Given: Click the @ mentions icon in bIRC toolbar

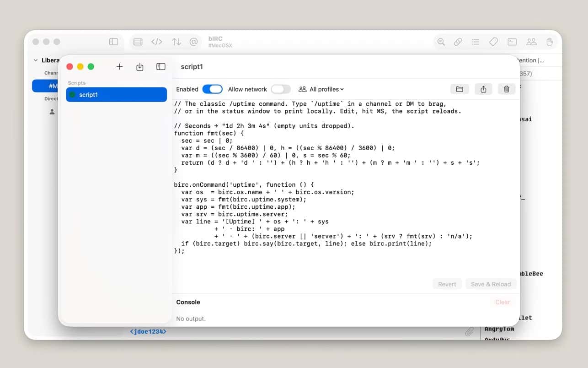Looking at the screenshot, I should (193, 42).
